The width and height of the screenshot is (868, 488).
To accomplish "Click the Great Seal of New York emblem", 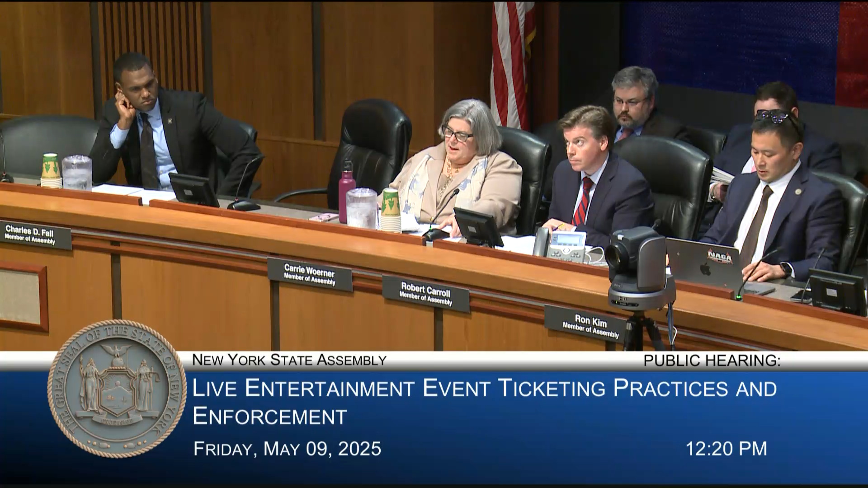I will coord(117,389).
